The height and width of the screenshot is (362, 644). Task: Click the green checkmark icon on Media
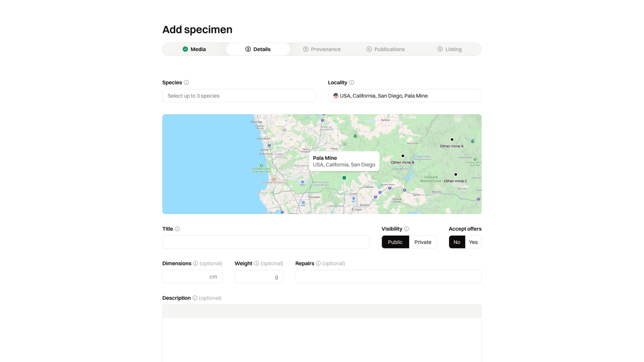[185, 49]
